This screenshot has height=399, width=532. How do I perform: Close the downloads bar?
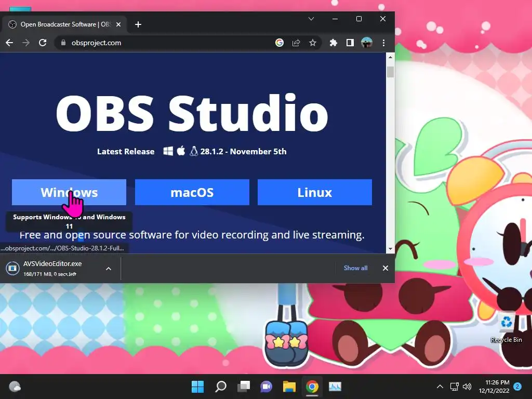click(x=385, y=268)
